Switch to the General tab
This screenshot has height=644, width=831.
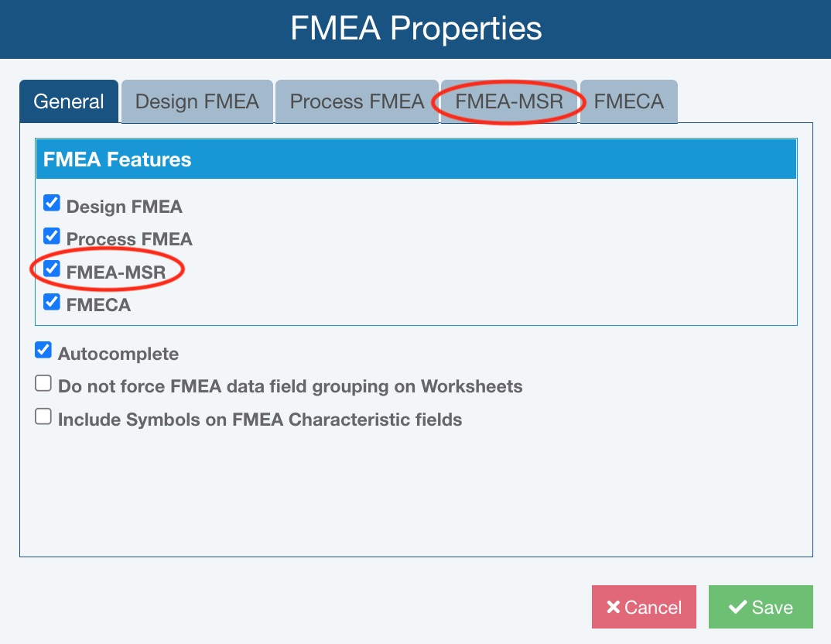click(69, 101)
